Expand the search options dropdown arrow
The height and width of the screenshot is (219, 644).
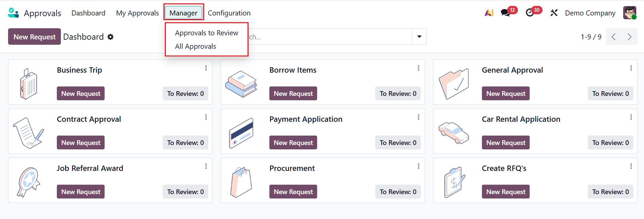pos(419,37)
